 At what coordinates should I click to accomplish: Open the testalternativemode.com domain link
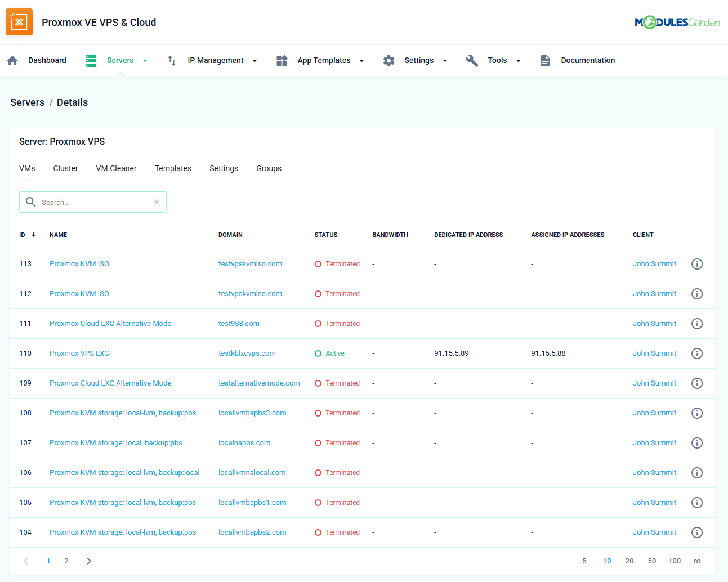(259, 383)
